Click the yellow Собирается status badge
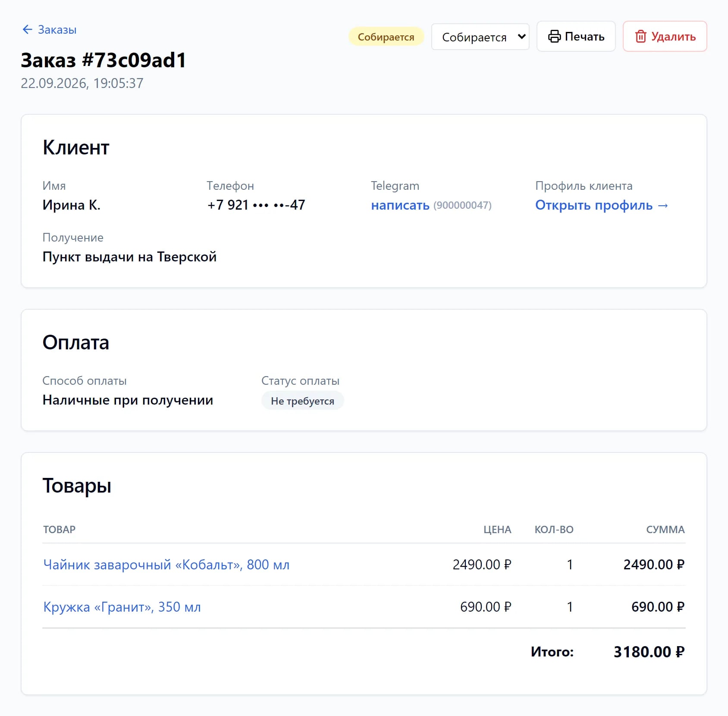Image resolution: width=728 pixels, height=716 pixels. (x=386, y=37)
